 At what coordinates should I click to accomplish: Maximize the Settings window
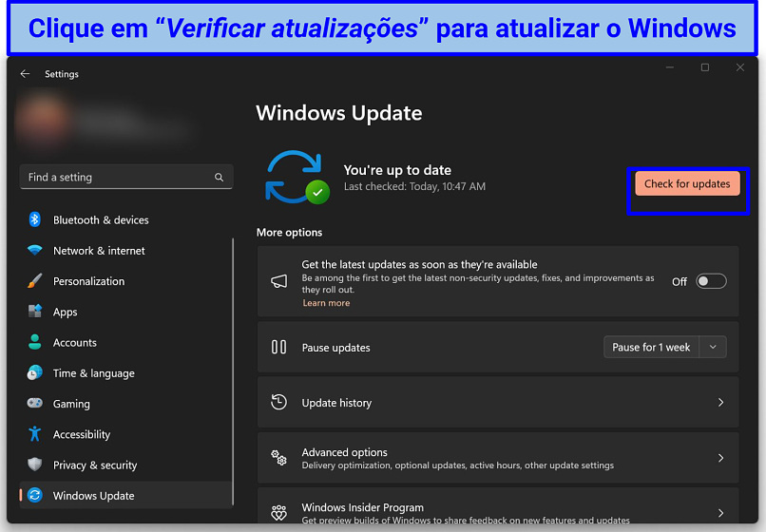[705, 67]
